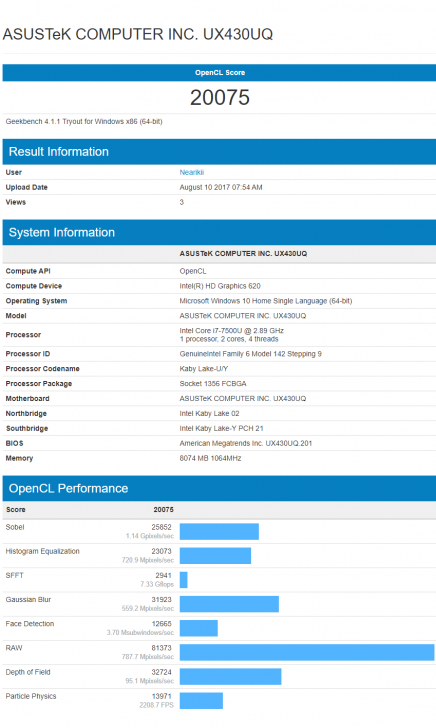Click the Geekbench 4.1.1 Tryout version text
The height and width of the screenshot is (728, 436).
coord(84,122)
